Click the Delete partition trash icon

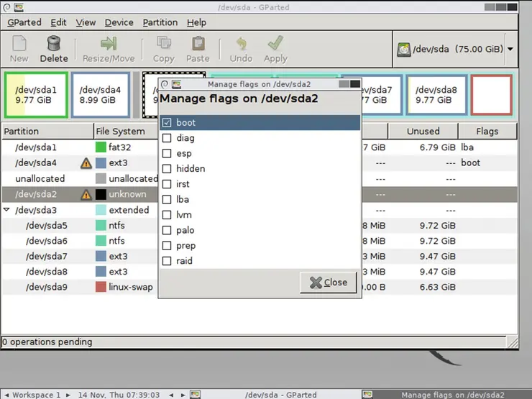pyautogui.click(x=54, y=44)
